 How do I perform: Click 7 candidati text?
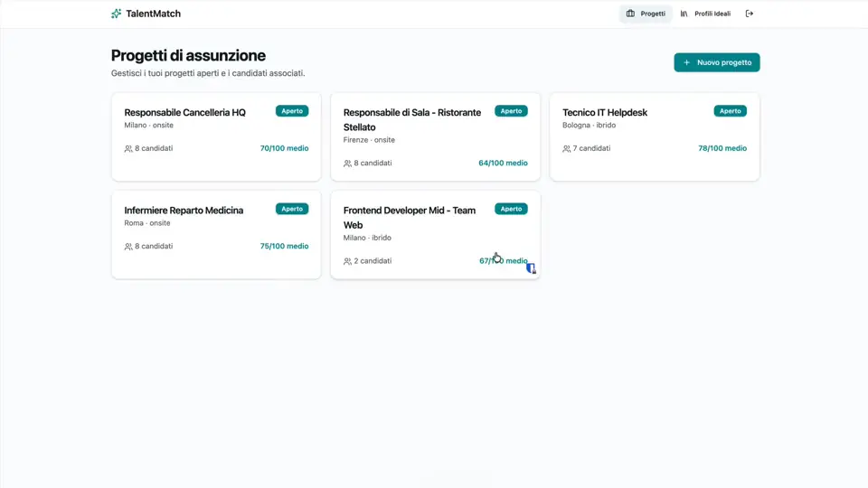tap(591, 148)
